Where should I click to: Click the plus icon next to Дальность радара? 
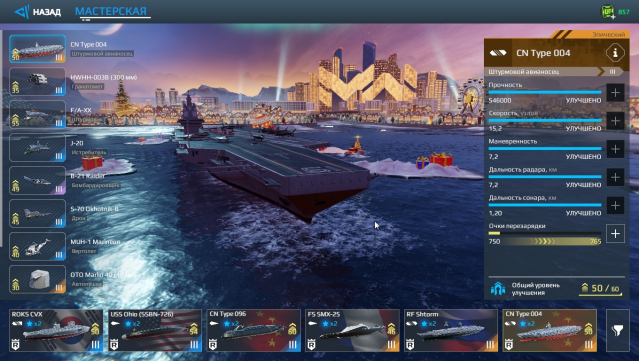pyautogui.click(x=615, y=177)
